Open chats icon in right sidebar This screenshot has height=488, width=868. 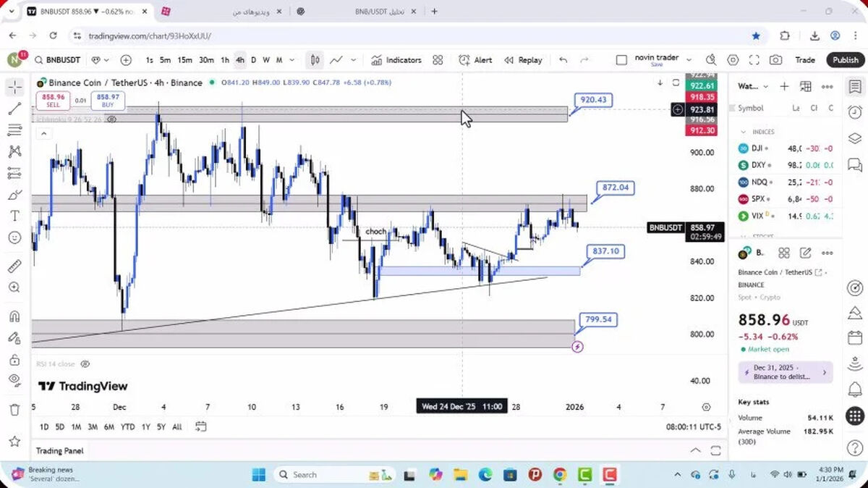click(x=854, y=165)
